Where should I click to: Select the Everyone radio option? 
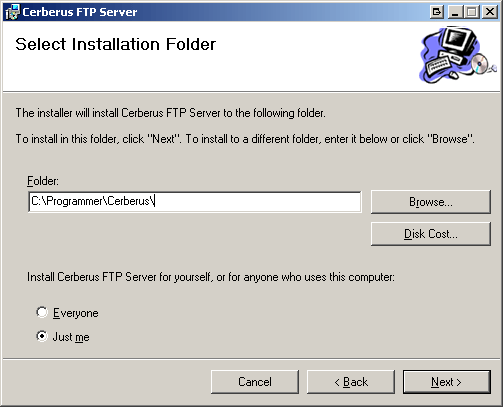coord(42,312)
